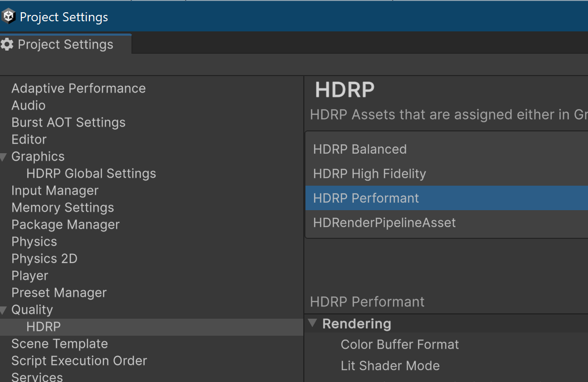This screenshot has height=382, width=588.
Task: Open Adaptive Performance settings
Action: [78, 88]
